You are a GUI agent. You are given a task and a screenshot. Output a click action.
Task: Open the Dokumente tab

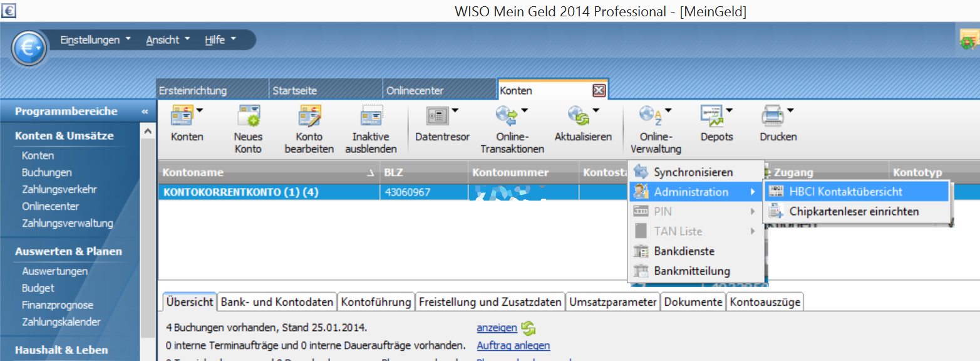(x=693, y=302)
